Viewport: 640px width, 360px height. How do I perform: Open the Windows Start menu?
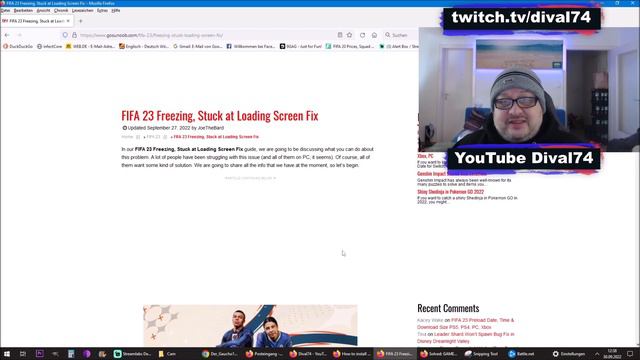[7, 354]
